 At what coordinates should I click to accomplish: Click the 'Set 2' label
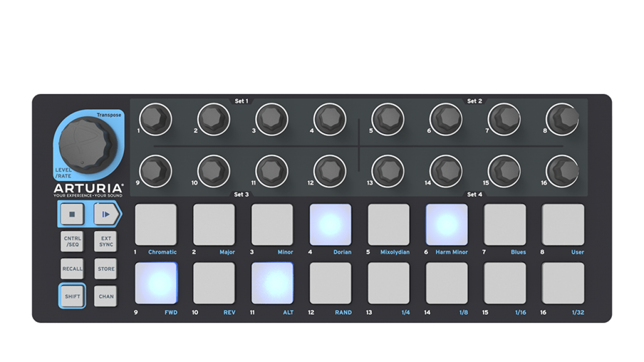474,101
